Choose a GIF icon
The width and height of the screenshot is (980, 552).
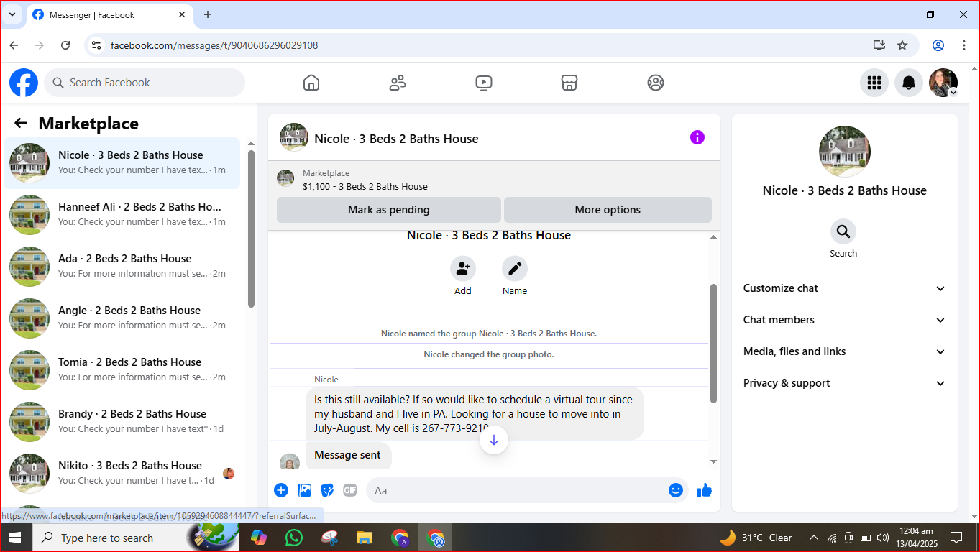point(350,490)
